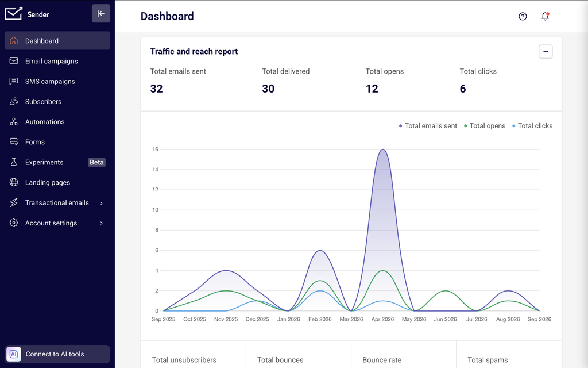Go to Email campaigns
The image size is (588, 368).
[57, 61]
